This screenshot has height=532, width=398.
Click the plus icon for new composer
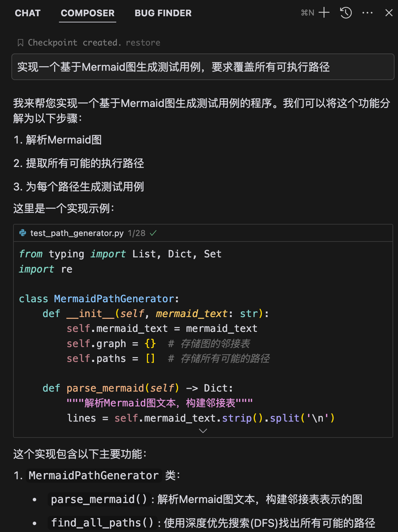point(324,12)
